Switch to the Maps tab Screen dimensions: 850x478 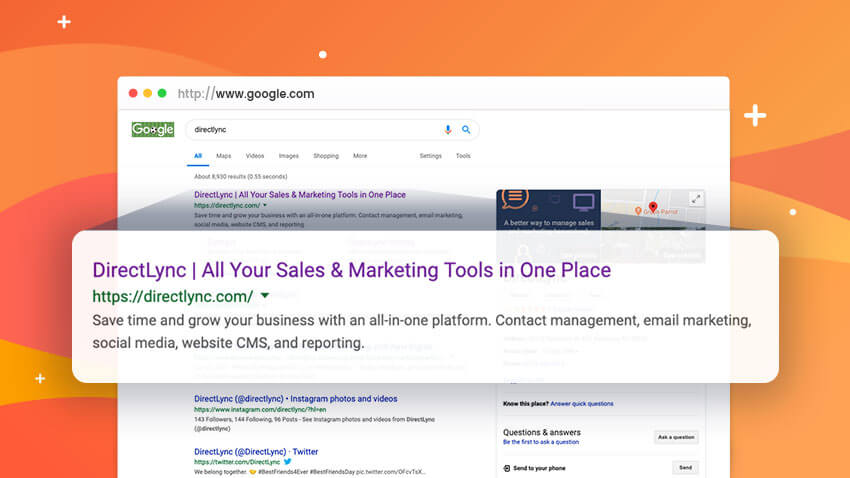click(224, 156)
